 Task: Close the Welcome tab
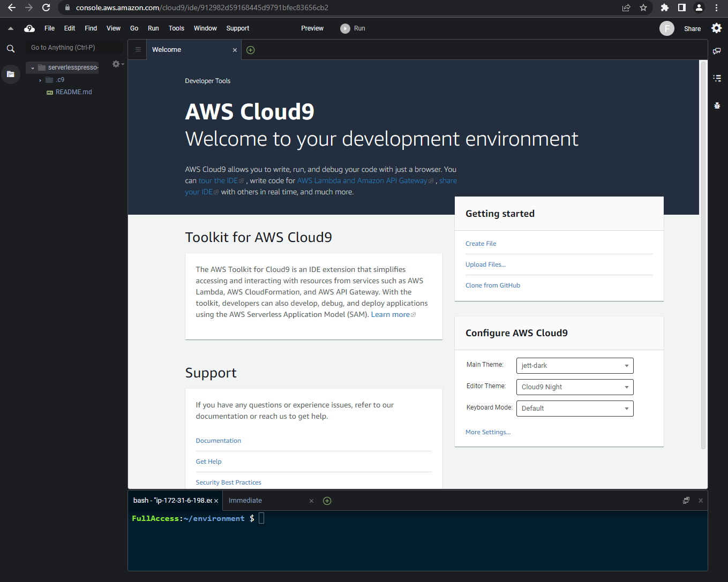pos(235,50)
